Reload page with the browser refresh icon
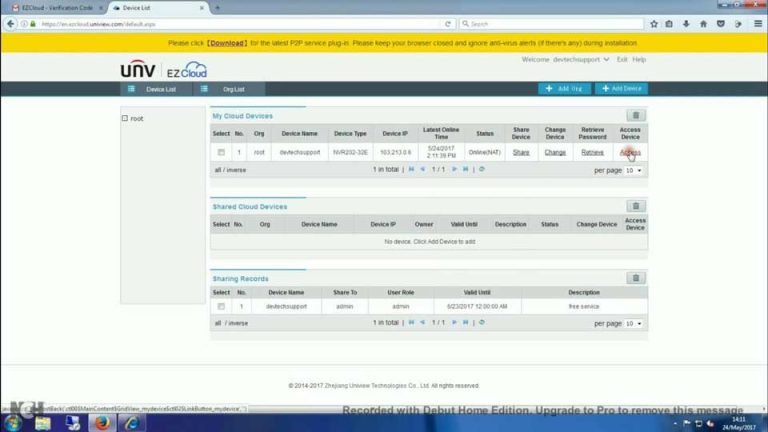Viewport: 768px width, 432px height. pos(447,24)
